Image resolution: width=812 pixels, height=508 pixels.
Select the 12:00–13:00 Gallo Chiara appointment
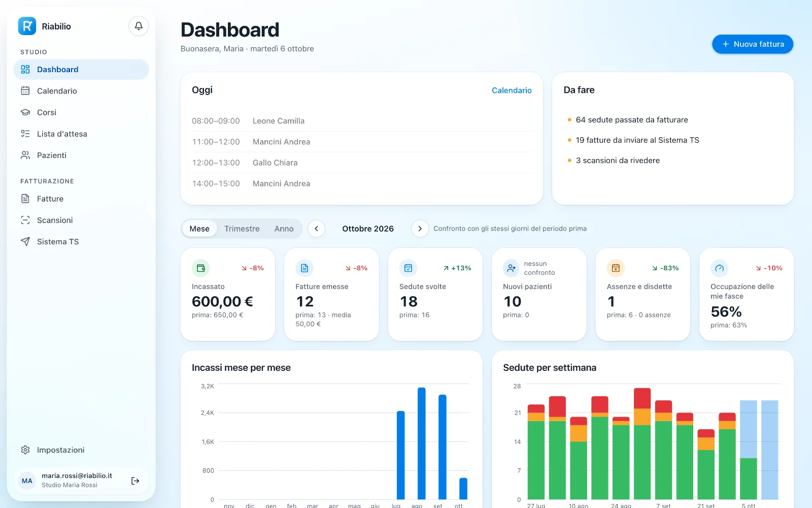pos(362,163)
